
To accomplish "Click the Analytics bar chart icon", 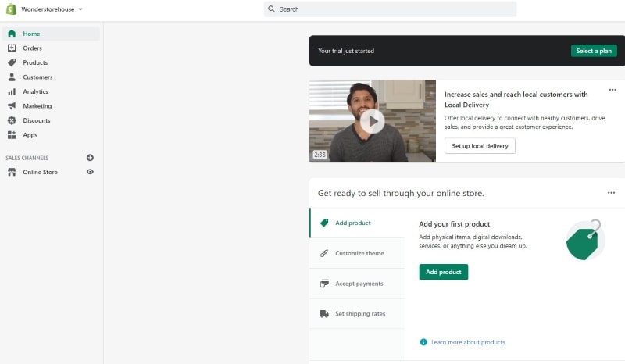I will 12,91.
